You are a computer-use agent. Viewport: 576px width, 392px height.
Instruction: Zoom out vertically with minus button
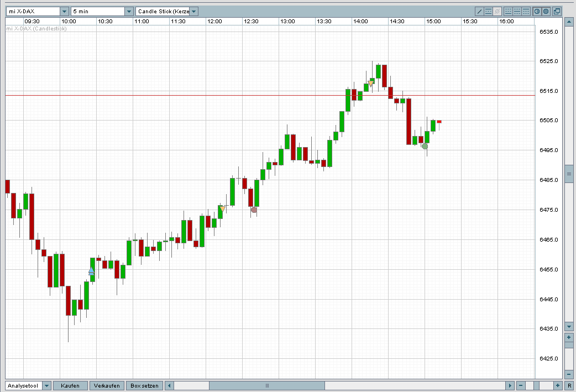569,374
